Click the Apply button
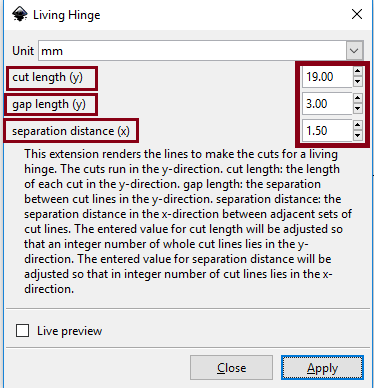 [x=322, y=368]
